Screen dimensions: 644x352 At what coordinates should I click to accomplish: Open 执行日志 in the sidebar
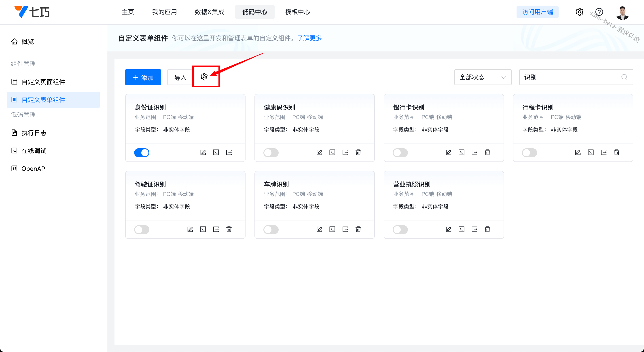point(34,133)
